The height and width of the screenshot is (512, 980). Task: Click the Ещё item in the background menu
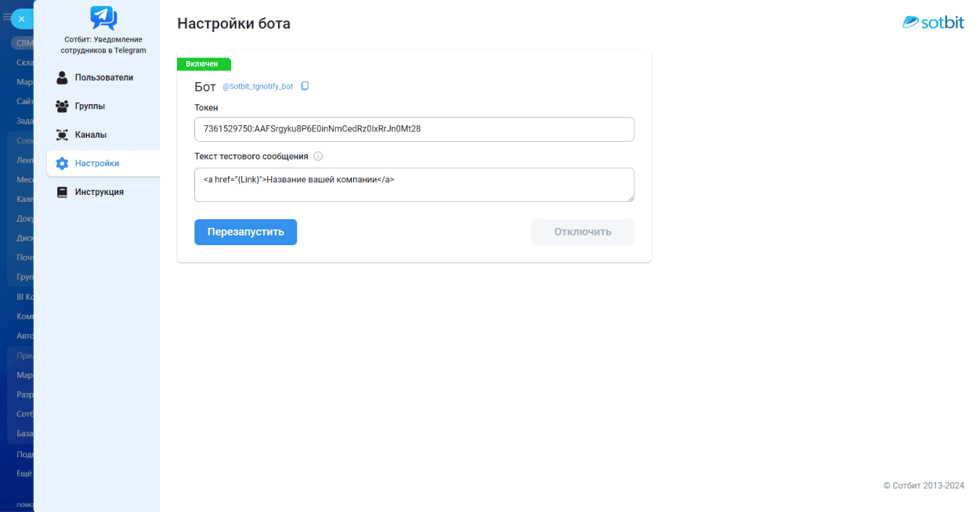24,474
